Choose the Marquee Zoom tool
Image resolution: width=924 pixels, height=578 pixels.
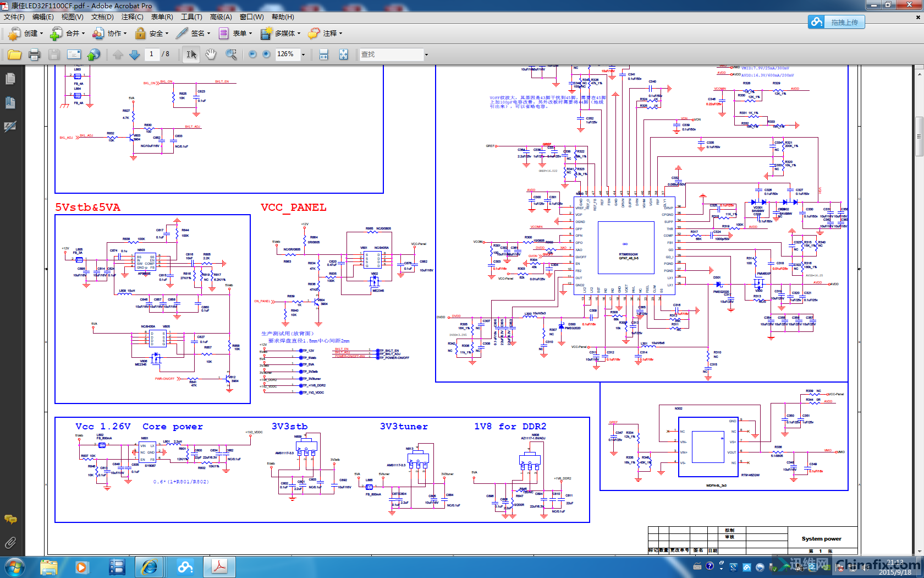click(x=231, y=54)
